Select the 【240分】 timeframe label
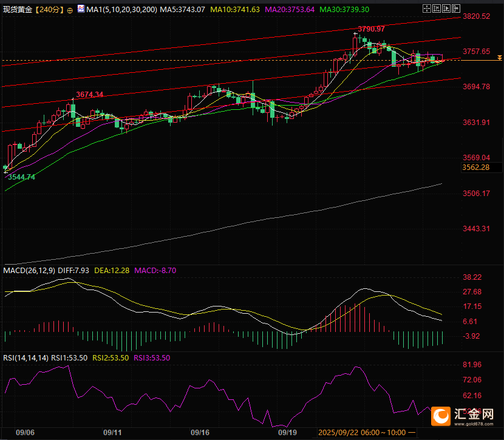This screenshot has height=440, width=504. (49, 10)
